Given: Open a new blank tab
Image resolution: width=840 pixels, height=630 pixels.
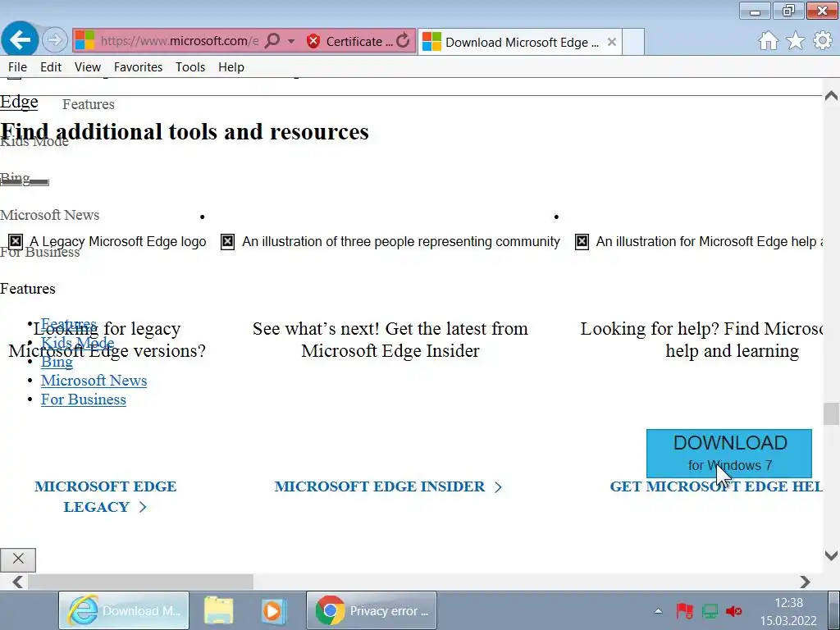Looking at the screenshot, I should (x=633, y=42).
